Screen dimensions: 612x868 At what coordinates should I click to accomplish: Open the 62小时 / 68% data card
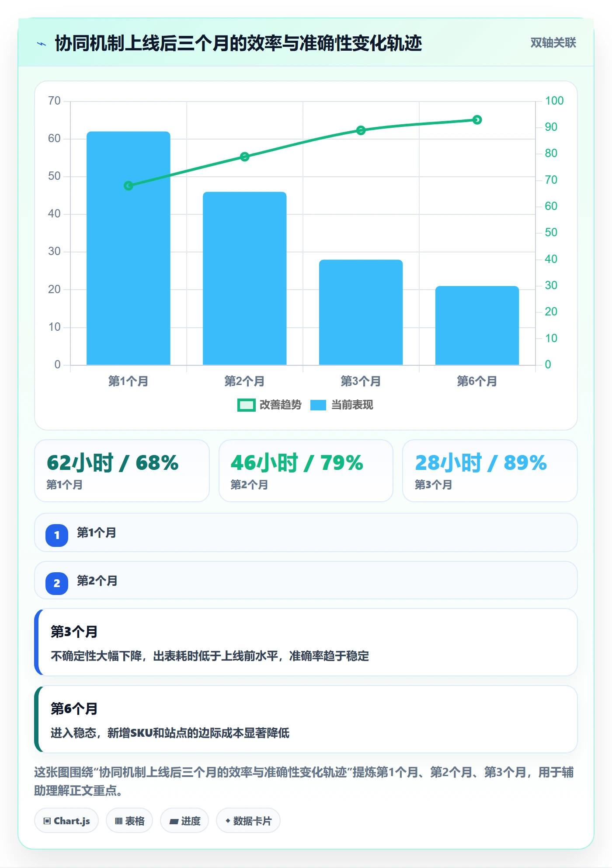click(x=122, y=471)
